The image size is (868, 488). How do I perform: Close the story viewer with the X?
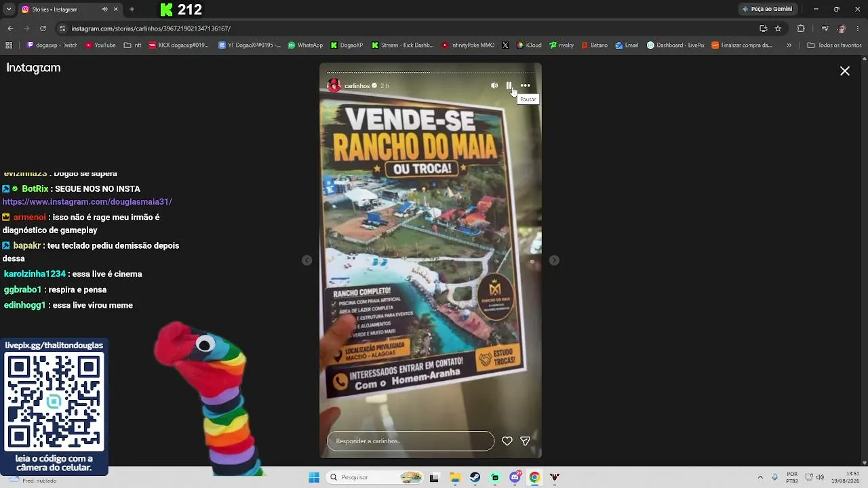tap(845, 71)
